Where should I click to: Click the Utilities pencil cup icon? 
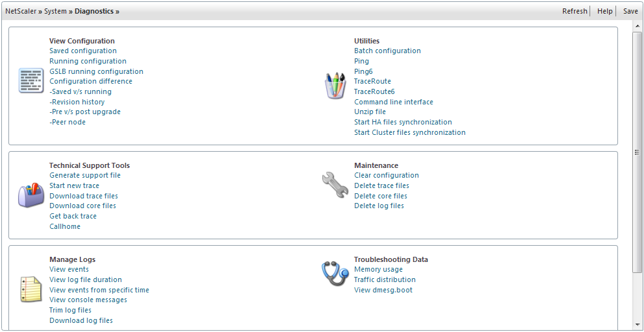coord(335,86)
